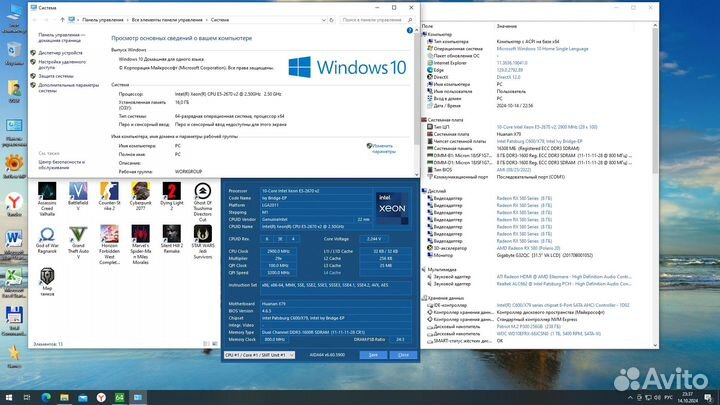Select the STAR WARS Jedi Survivors shortcut
Image resolution: width=720 pixels, height=405 pixels.
coord(202,242)
